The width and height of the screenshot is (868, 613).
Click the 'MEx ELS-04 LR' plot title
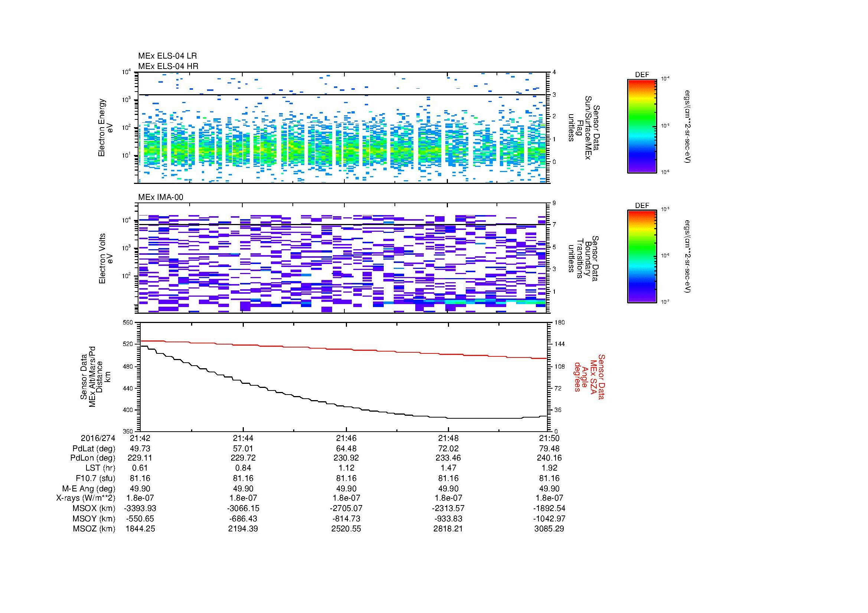point(167,56)
